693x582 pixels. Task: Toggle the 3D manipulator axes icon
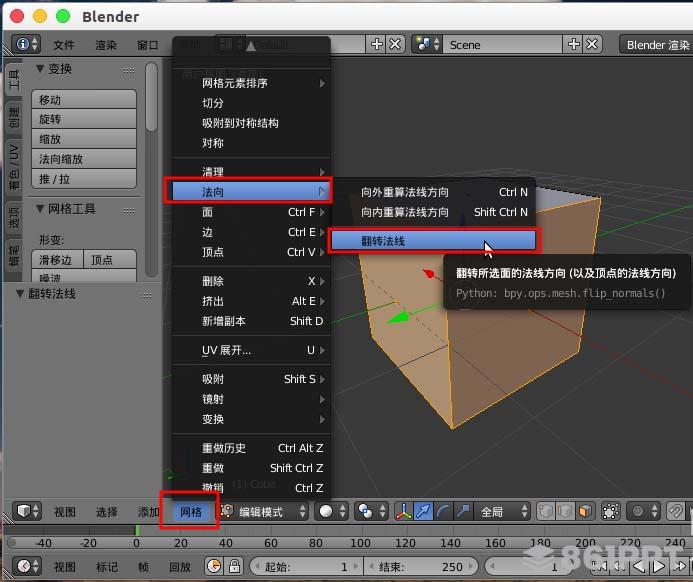(403, 512)
